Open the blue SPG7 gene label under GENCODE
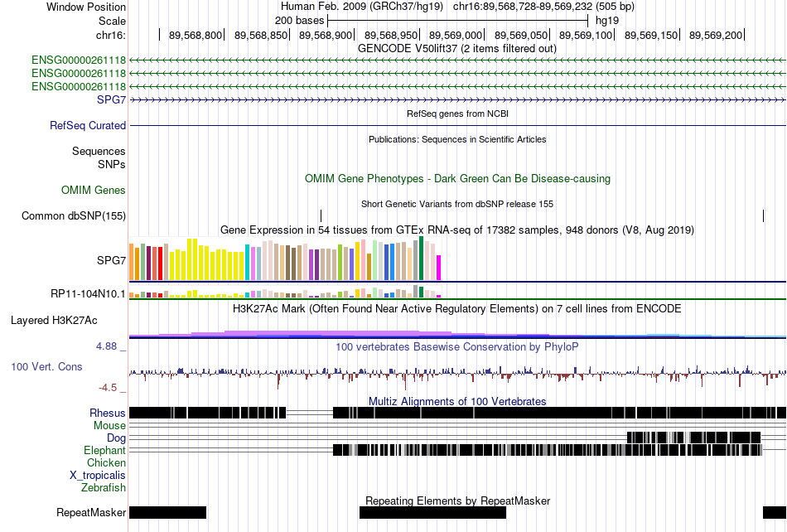787x532 pixels. (112, 99)
